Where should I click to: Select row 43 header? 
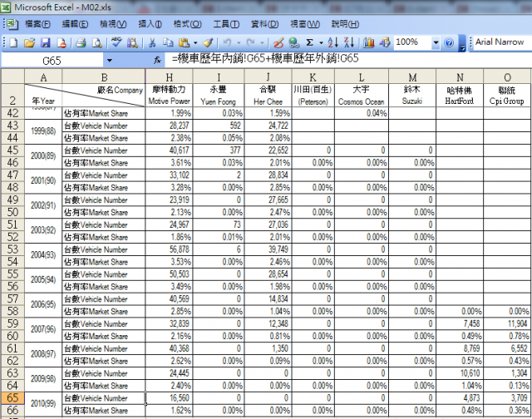12,126
